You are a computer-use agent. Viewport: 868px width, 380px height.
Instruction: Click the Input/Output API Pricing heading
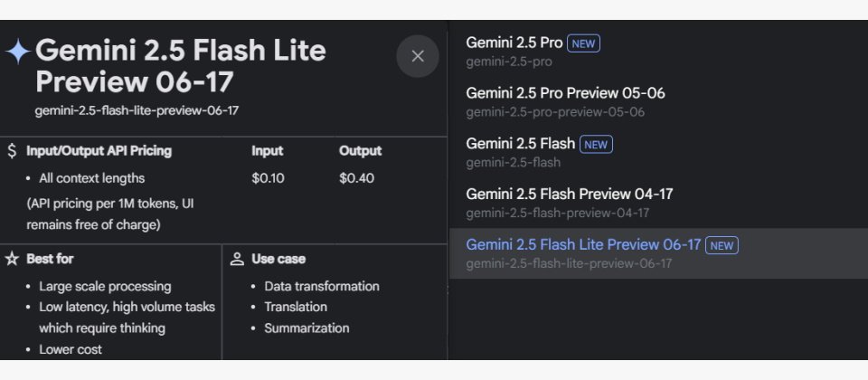pyautogui.click(x=99, y=151)
